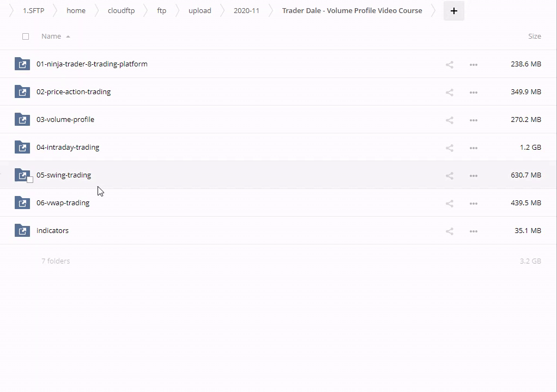Go to upload breadcrumb folder
This screenshot has width=557, height=392.
pyautogui.click(x=199, y=10)
